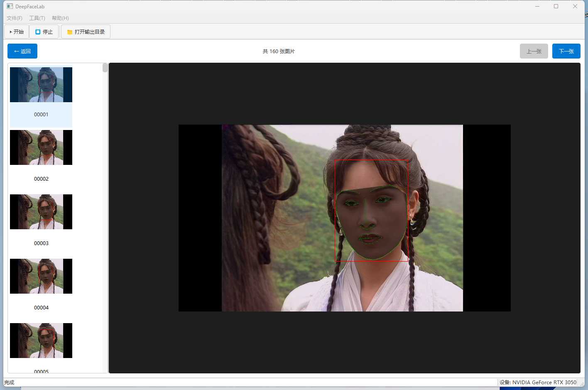588x390 pixels.
Task: Open the 工具(T) menu
Action: 37,18
